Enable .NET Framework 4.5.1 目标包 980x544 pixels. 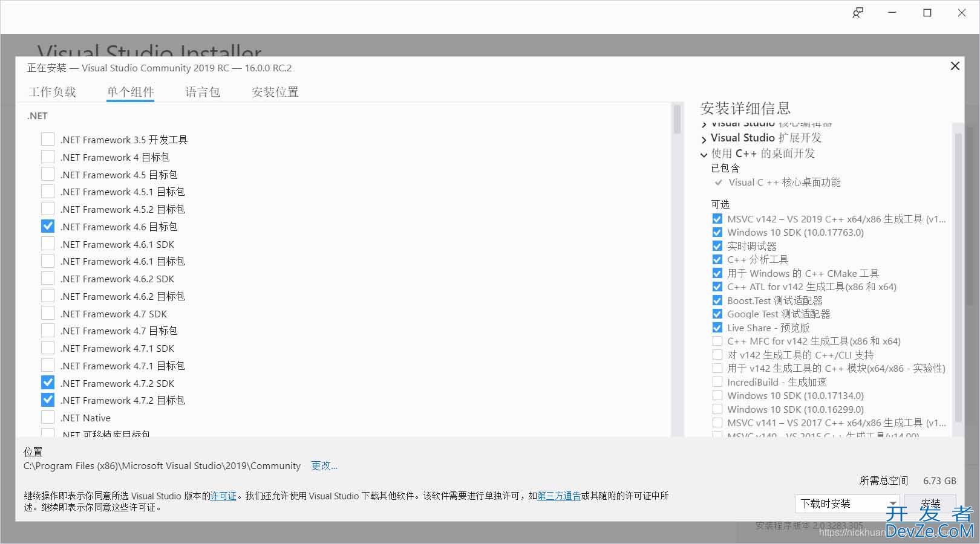pyautogui.click(x=48, y=192)
